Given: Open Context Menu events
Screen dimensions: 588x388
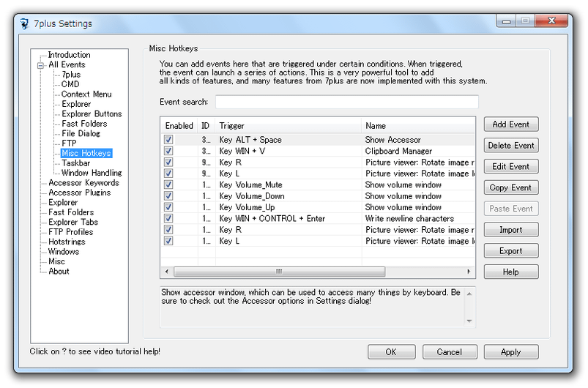Looking at the screenshot, I should [x=86, y=94].
